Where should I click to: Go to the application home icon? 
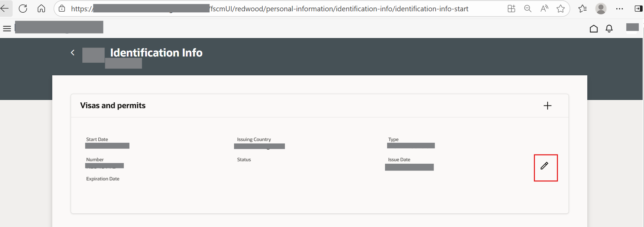pos(593,28)
